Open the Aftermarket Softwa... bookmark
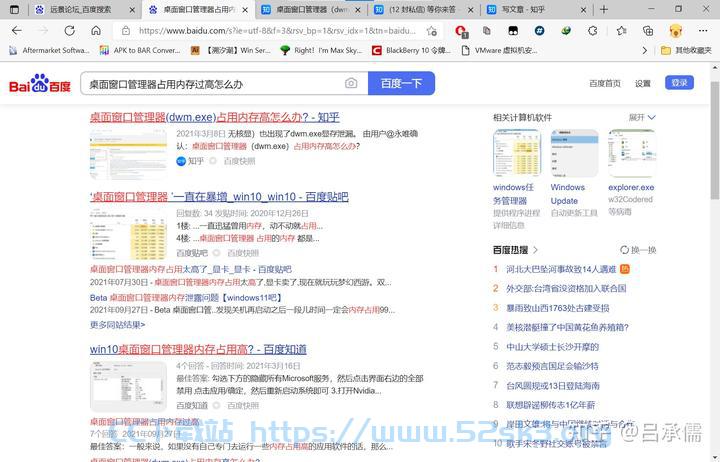 49,51
